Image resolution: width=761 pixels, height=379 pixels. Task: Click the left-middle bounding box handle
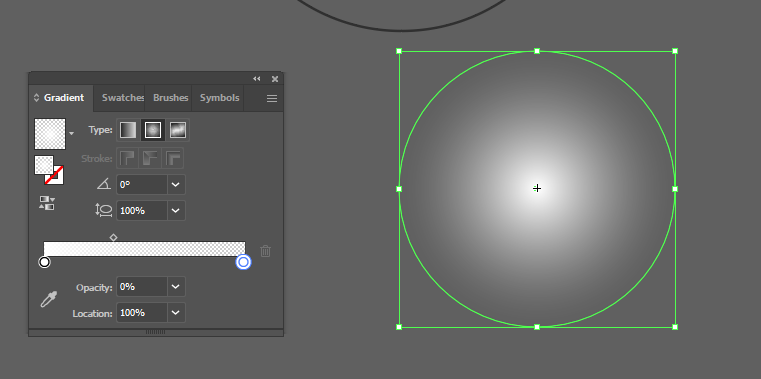click(399, 189)
